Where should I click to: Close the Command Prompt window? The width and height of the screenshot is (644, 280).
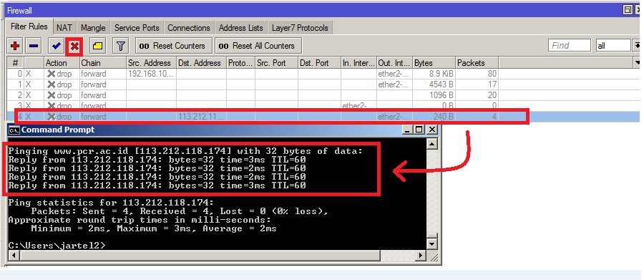click(431, 130)
